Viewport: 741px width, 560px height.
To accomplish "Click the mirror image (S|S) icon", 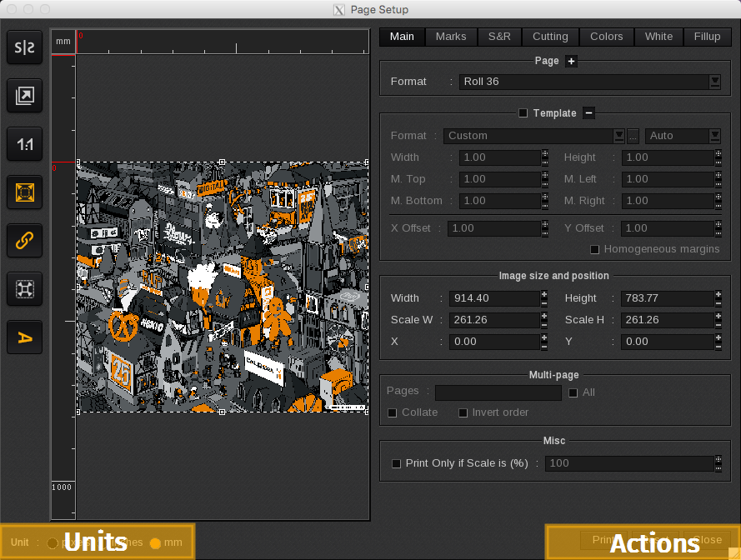I will [x=25, y=48].
